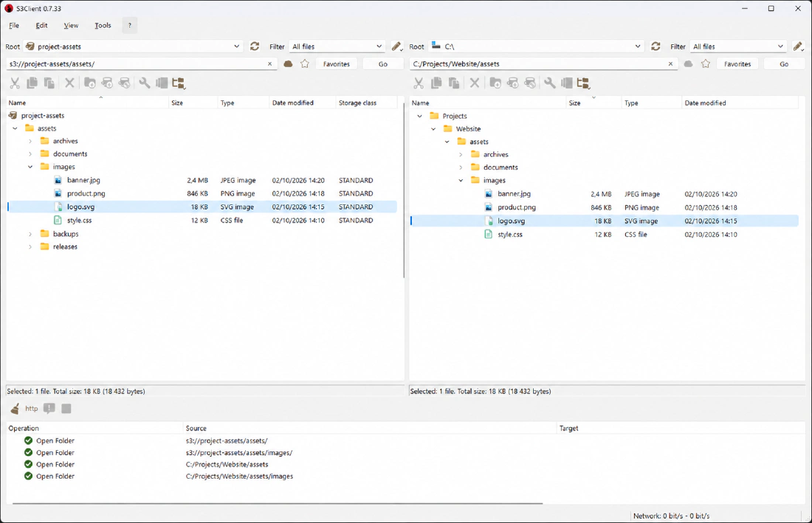
Task: Open Root dropdown showing project-assets
Action: (133, 46)
